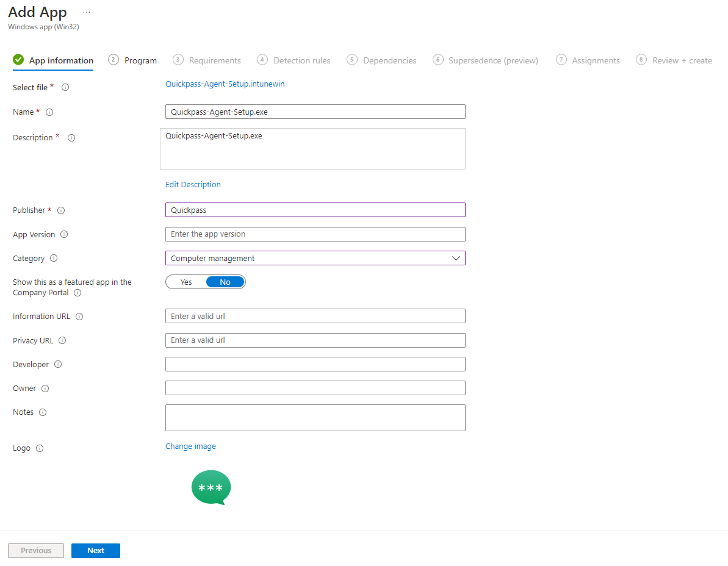
Task: Open the ellipsis menu beside Add App
Action: click(87, 12)
